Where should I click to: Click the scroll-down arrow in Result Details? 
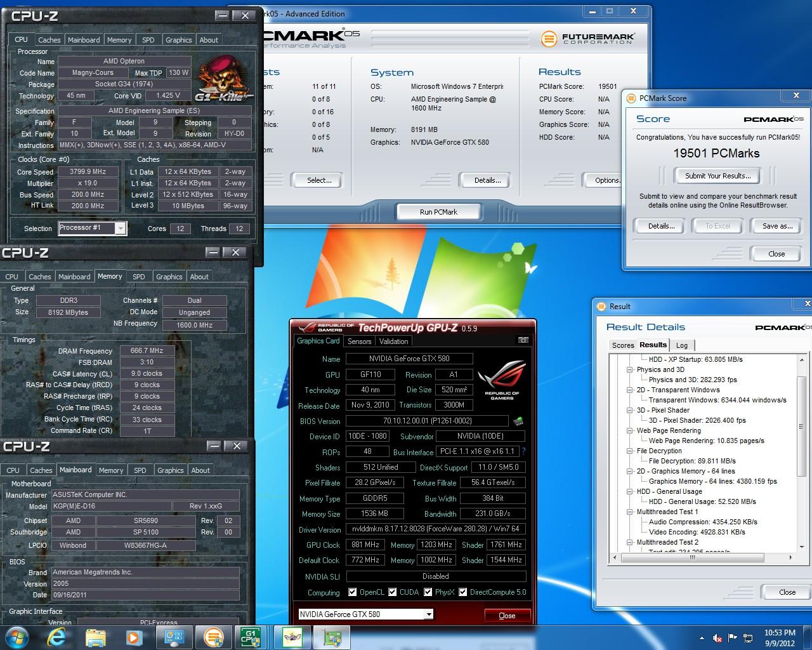802,547
